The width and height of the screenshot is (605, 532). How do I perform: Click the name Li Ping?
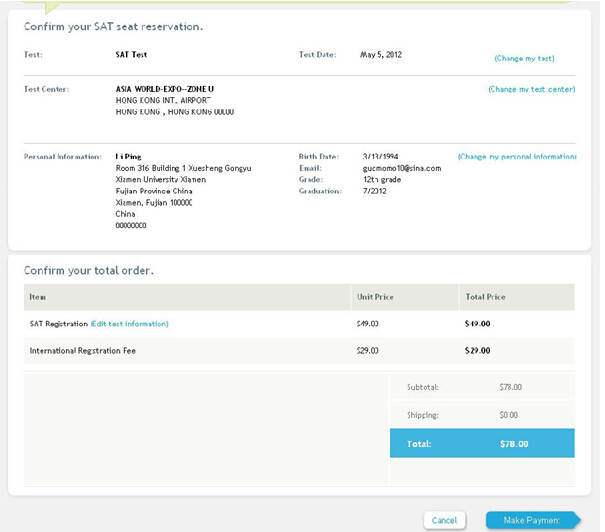tap(128, 157)
